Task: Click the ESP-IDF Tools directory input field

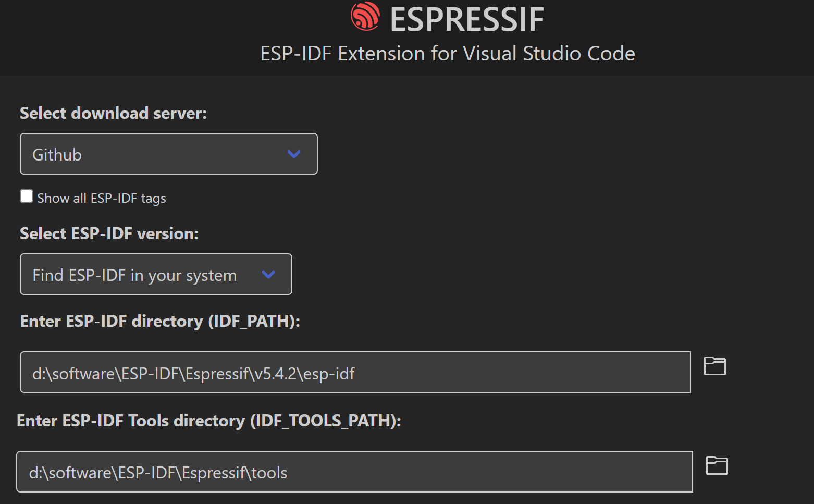Action: 354,472
